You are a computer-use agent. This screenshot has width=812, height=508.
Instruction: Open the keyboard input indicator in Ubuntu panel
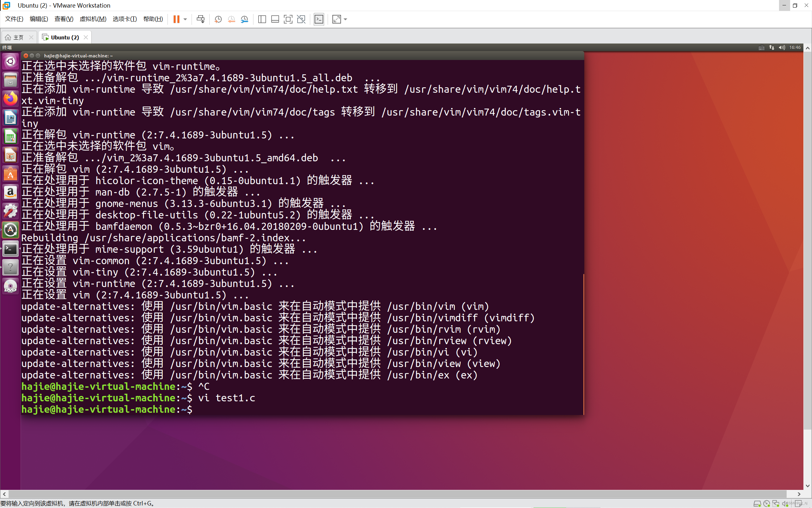[761, 47]
